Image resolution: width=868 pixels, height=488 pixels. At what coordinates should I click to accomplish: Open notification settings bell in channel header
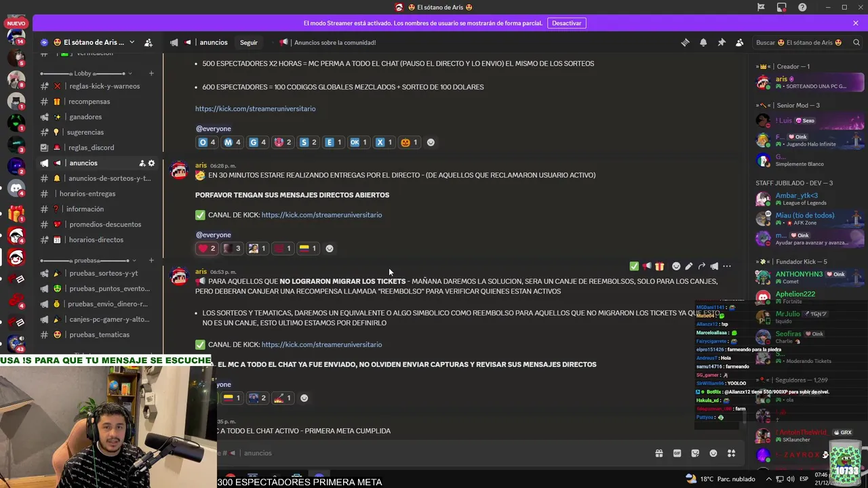click(703, 42)
